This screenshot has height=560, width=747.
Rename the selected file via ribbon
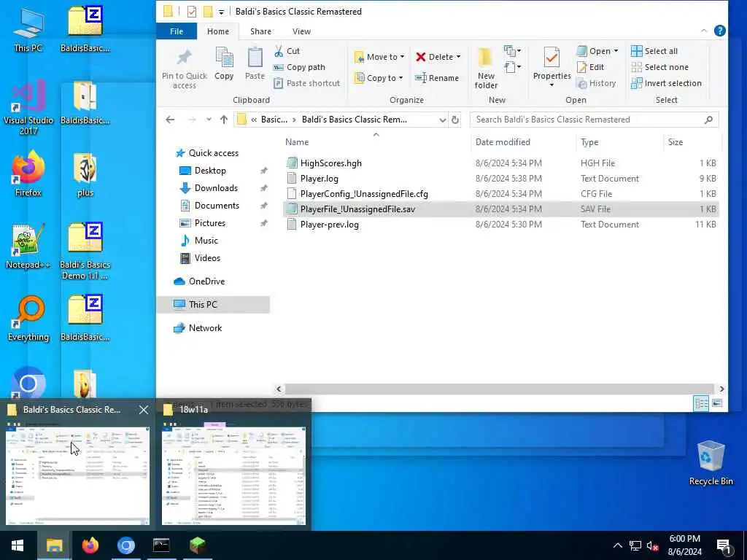437,78
